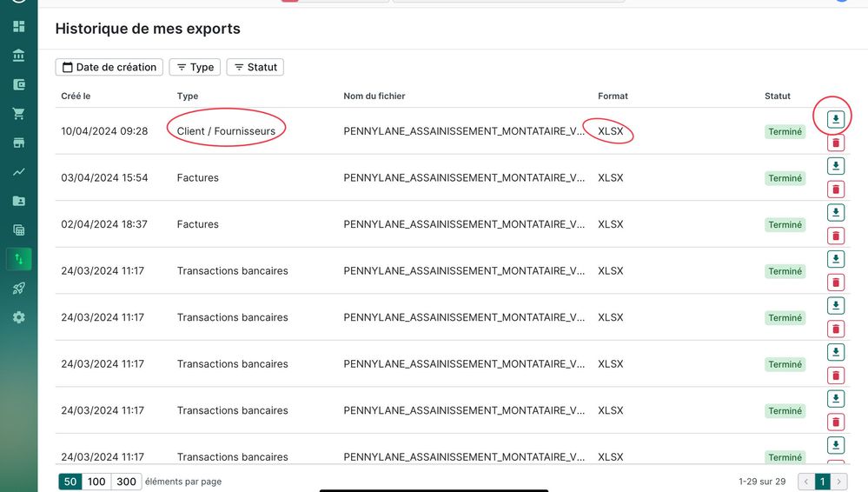Open the Type filter dropdown
The image size is (868, 492).
195,67
